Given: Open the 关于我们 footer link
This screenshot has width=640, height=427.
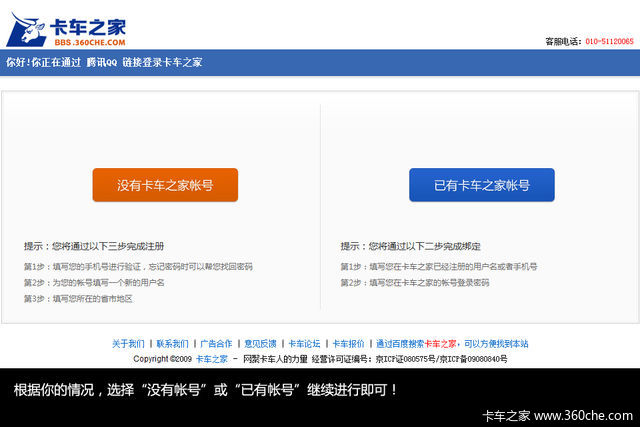Looking at the screenshot, I should (x=127, y=344).
